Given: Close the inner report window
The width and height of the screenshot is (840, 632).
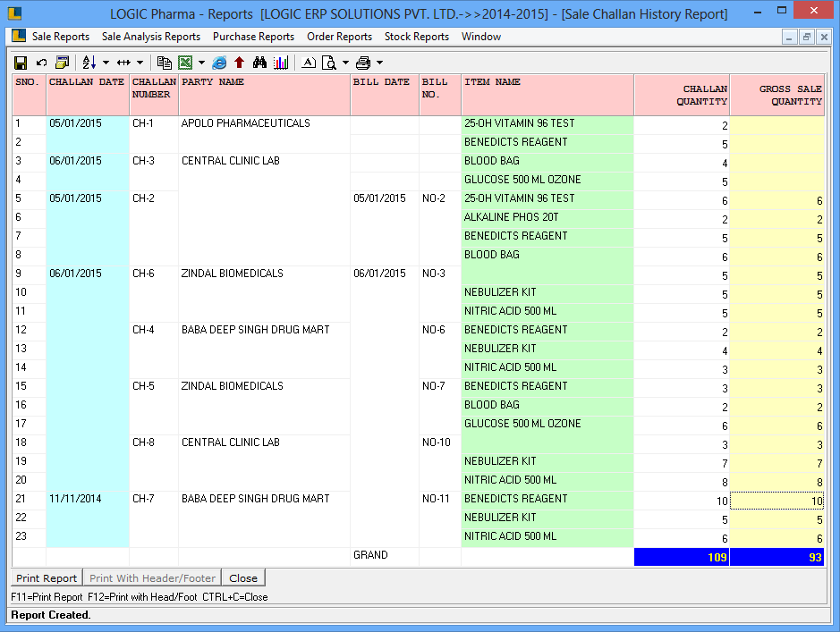Looking at the screenshot, I should (x=824, y=37).
